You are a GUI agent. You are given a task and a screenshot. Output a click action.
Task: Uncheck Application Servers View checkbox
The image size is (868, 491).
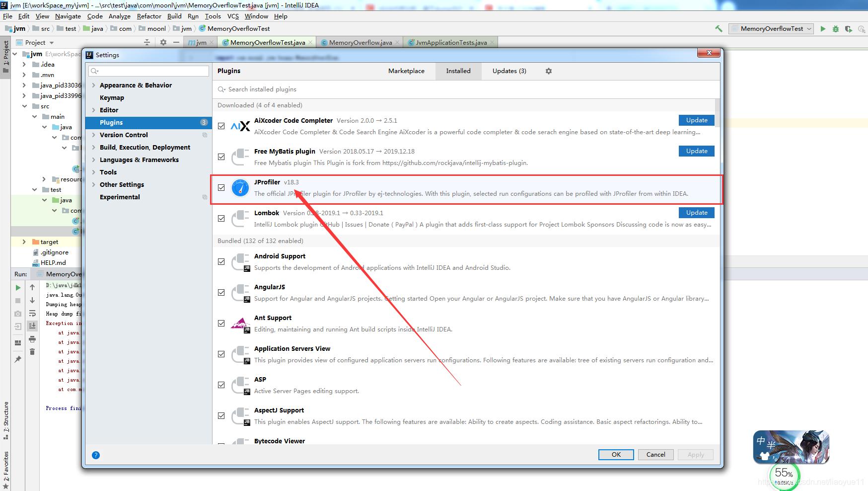(x=221, y=354)
